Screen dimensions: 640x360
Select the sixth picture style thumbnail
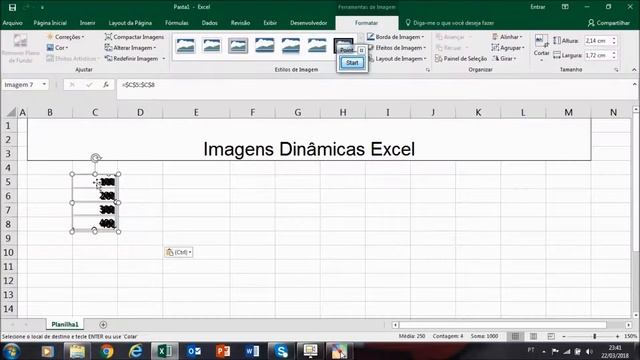tap(317, 45)
